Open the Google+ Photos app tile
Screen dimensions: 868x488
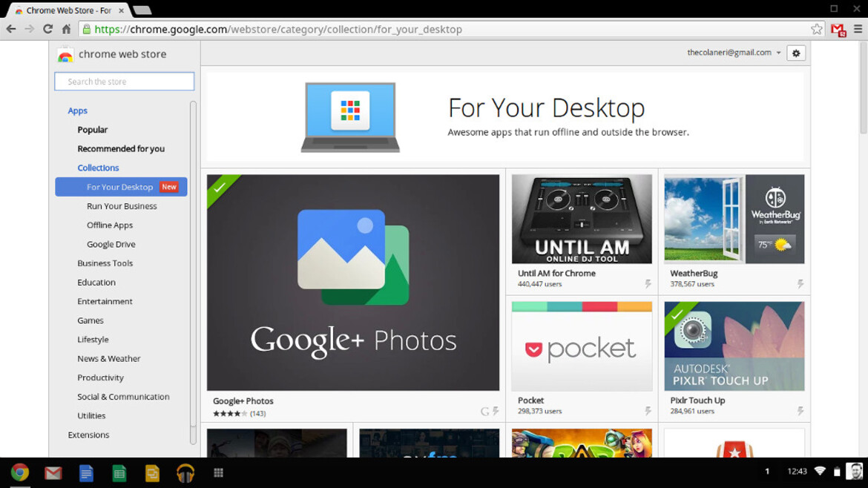pyautogui.click(x=353, y=283)
